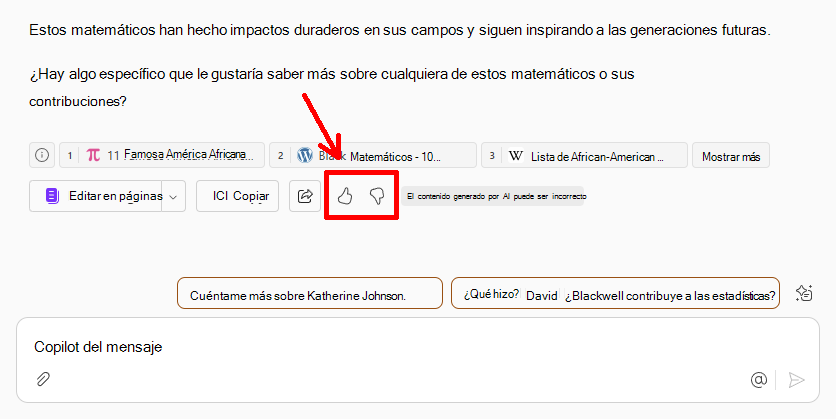The height and width of the screenshot is (419, 836).
Task: Click the @ mention icon
Action: (759, 380)
